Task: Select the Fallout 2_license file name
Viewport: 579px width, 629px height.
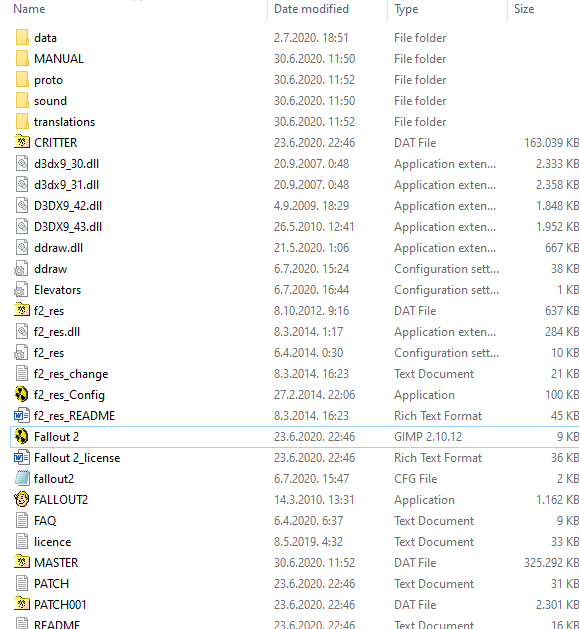Action: click(x=77, y=458)
